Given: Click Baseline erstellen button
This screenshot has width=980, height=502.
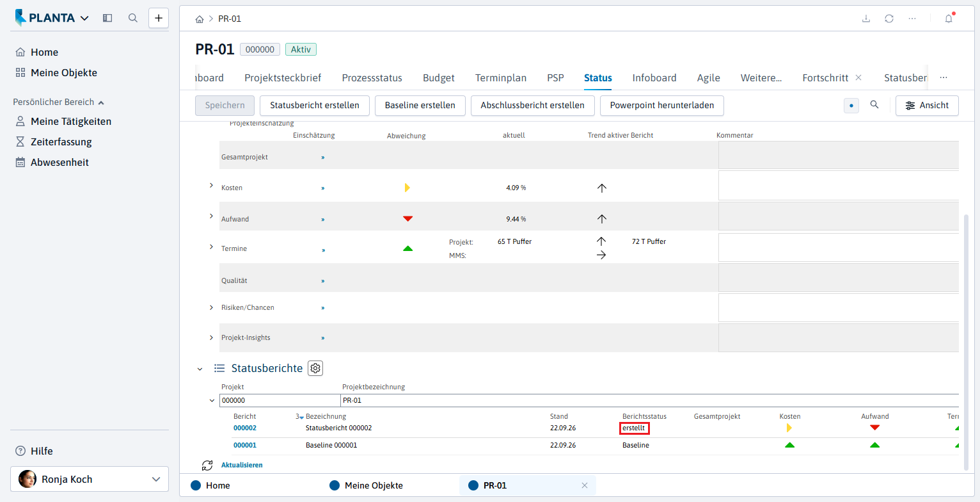Looking at the screenshot, I should click(x=420, y=106).
